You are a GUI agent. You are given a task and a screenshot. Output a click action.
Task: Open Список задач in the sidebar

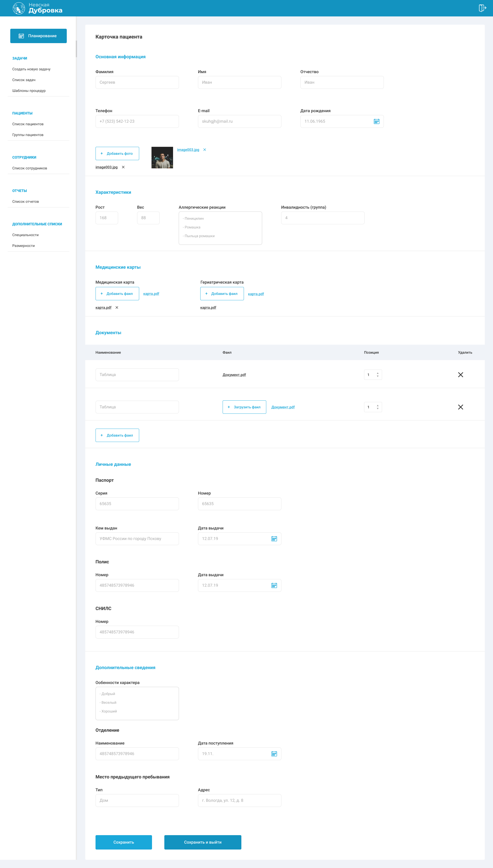point(24,80)
